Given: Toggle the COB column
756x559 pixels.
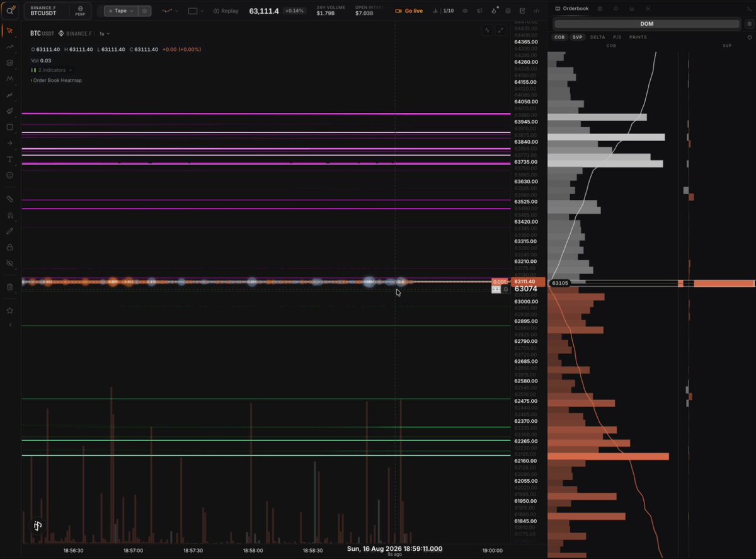Looking at the screenshot, I should coord(559,37).
